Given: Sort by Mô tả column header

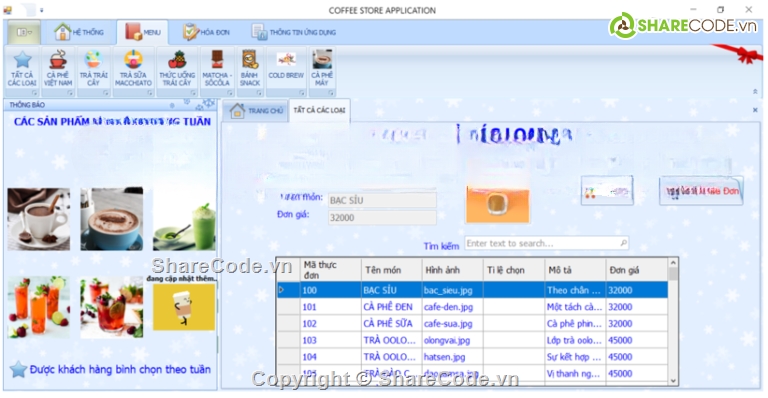Looking at the screenshot, I should click(x=575, y=270).
